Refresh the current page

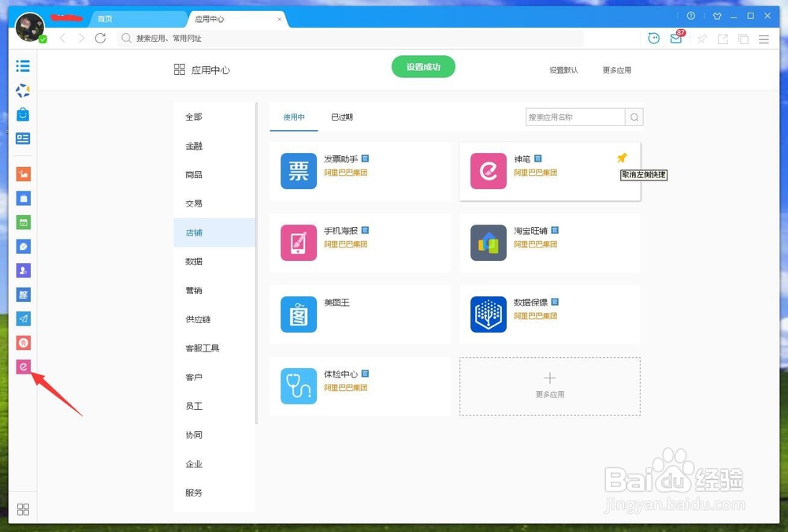[101, 38]
